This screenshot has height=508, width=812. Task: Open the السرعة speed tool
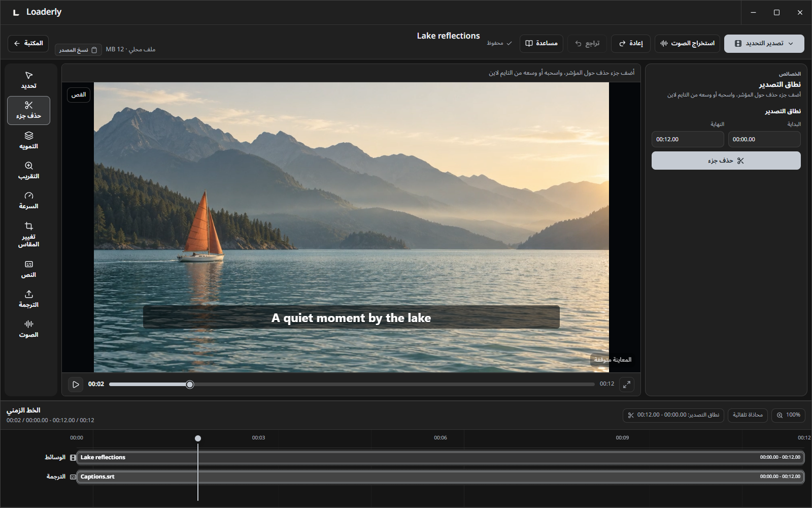pos(28,200)
